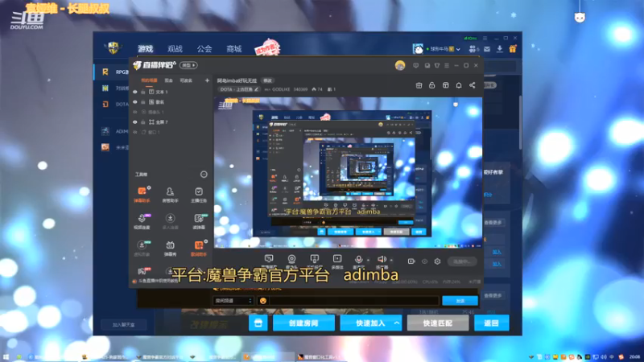Edit the DOTA category selector
Image resolution: width=644 pixels, height=362 pixels.
(x=239, y=89)
